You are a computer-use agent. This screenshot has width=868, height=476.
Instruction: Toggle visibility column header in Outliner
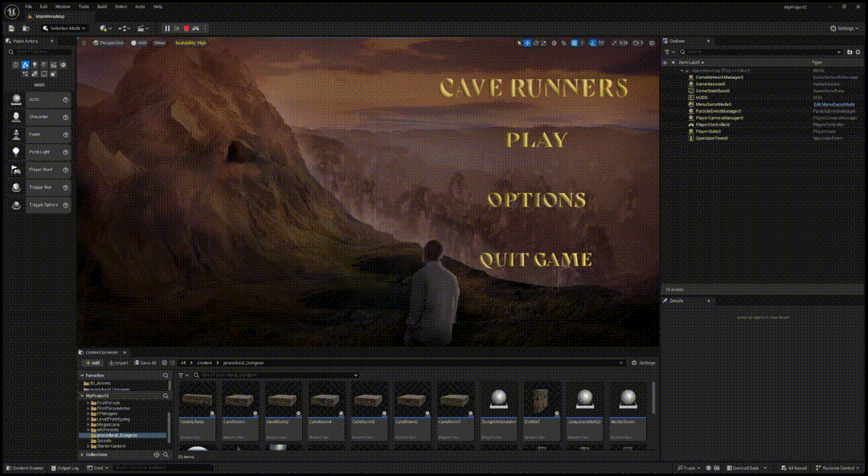[x=665, y=62]
